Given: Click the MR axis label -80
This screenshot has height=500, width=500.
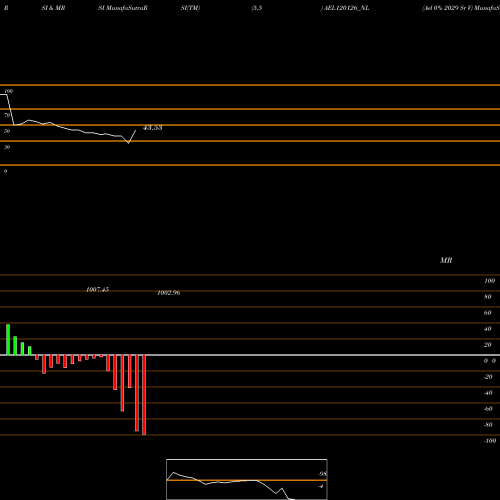Looking at the screenshot, I should tap(488, 425).
